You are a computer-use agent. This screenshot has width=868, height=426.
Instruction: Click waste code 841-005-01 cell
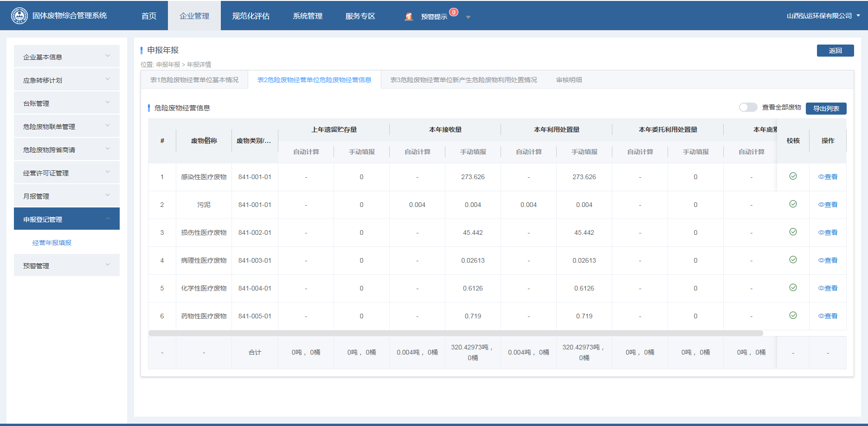pos(255,316)
